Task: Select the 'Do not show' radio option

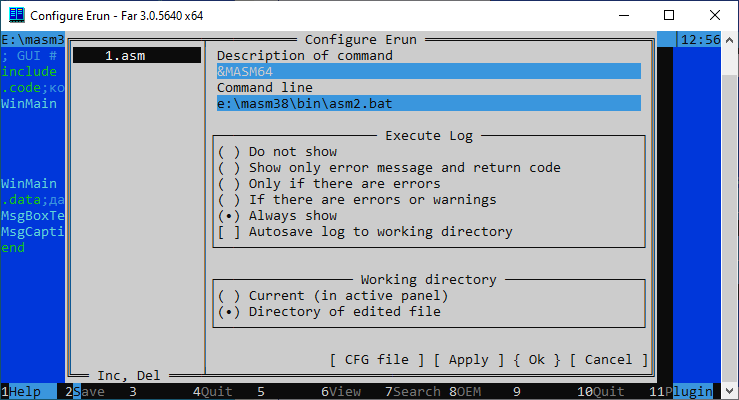Action: click(x=229, y=152)
